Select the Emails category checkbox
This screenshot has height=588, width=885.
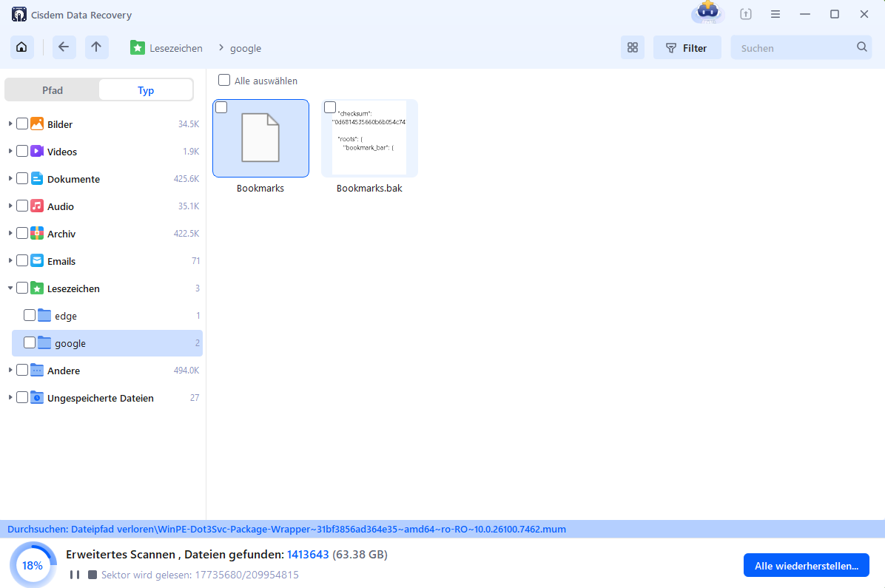tap(22, 260)
